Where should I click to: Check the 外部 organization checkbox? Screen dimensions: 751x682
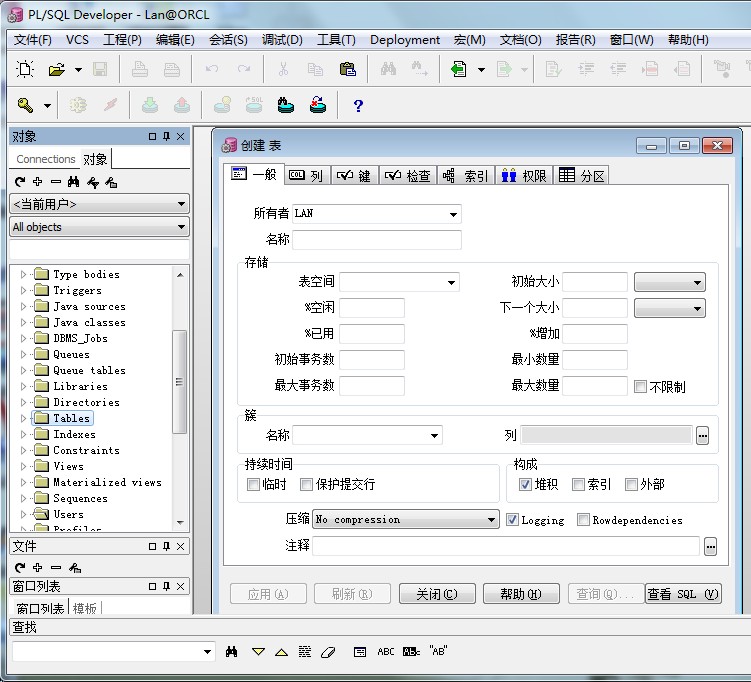631,485
